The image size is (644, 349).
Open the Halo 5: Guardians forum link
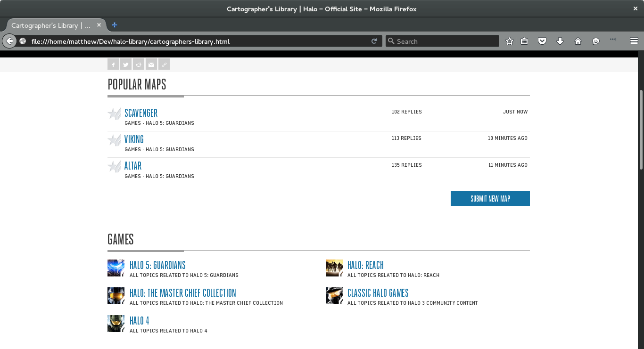click(x=157, y=265)
